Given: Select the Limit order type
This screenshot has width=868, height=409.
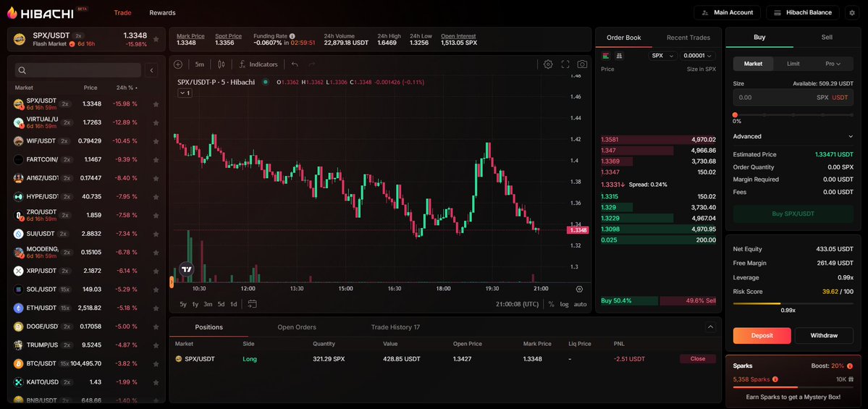Looking at the screenshot, I should tap(793, 64).
